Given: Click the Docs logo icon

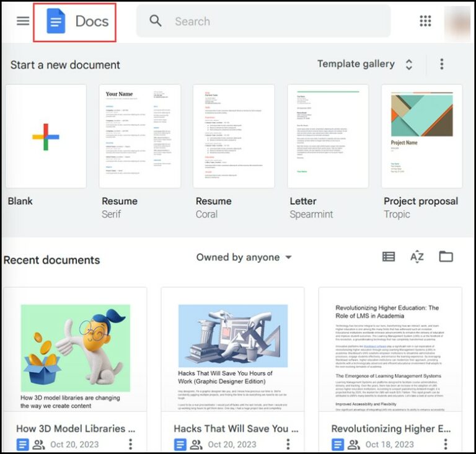Looking at the screenshot, I should [56, 21].
